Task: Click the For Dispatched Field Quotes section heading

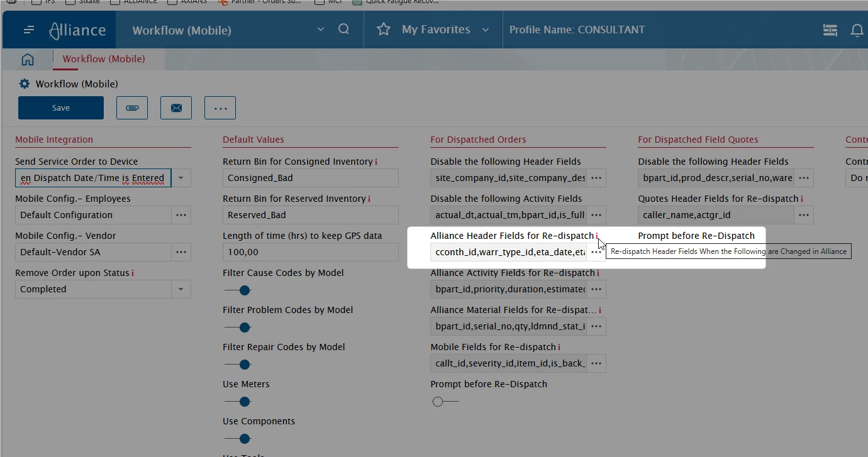Action: [x=698, y=140]
